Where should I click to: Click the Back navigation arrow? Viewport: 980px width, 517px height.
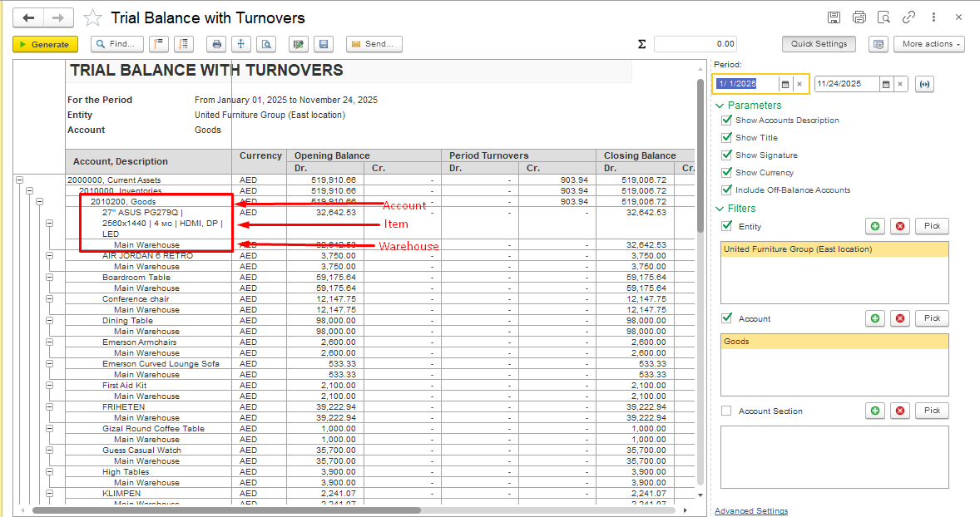pyautogui.click(x=29, y=17)
